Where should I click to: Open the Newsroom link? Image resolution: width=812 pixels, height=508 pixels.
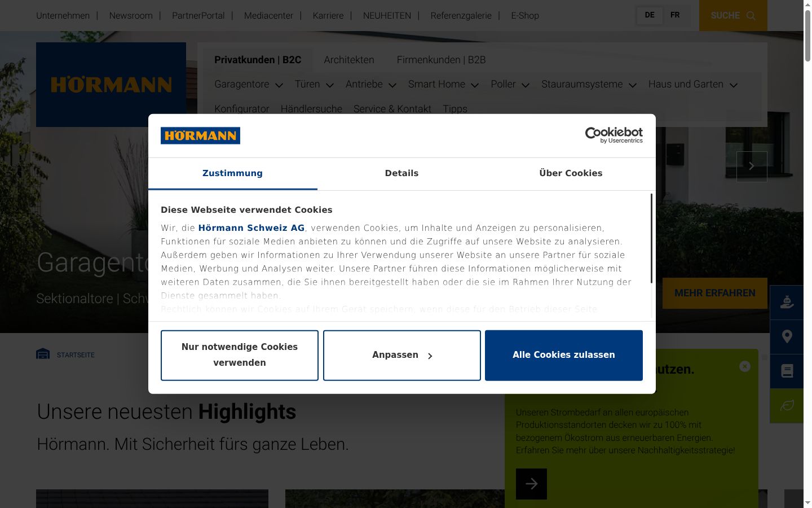tap(131, 16)
